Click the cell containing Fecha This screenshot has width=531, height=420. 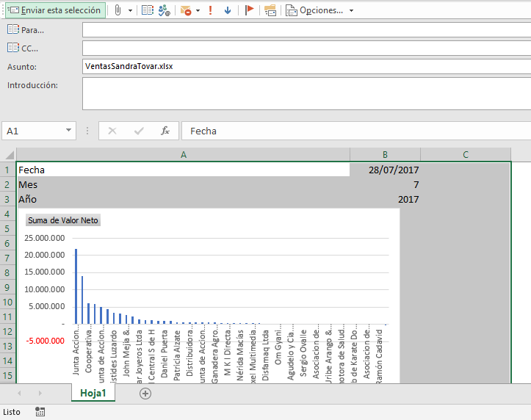pyautogui.click(x=183, y=170)
